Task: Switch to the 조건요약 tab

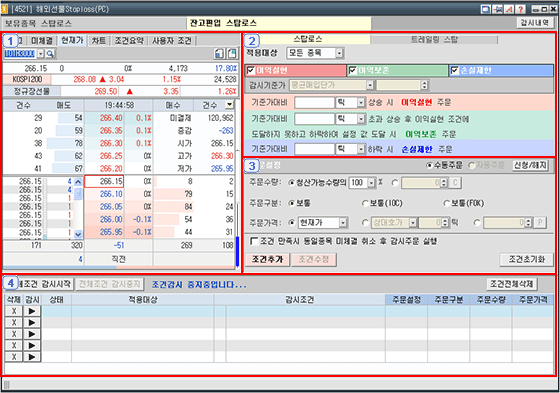Action: (x=129, y=41)
